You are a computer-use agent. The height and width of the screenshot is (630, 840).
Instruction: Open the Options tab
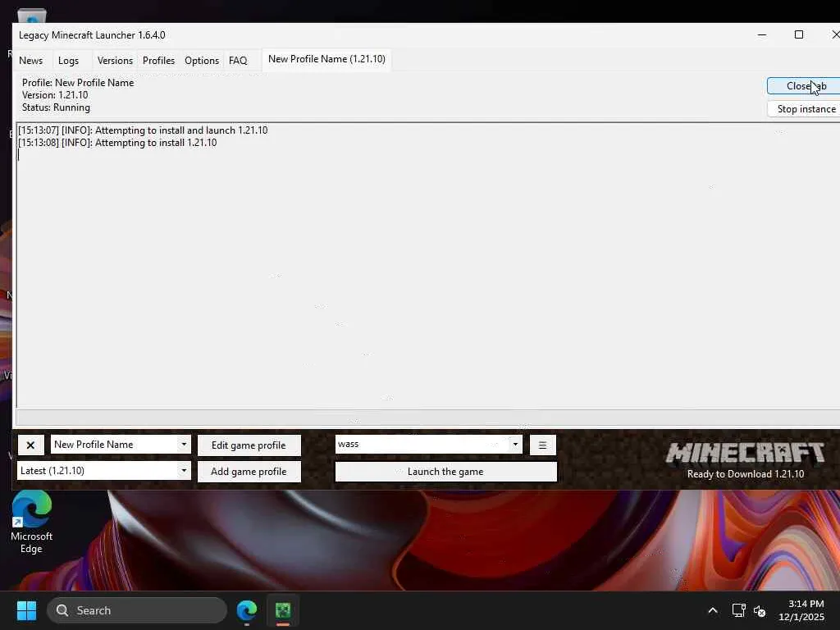(x=202, y=61)
